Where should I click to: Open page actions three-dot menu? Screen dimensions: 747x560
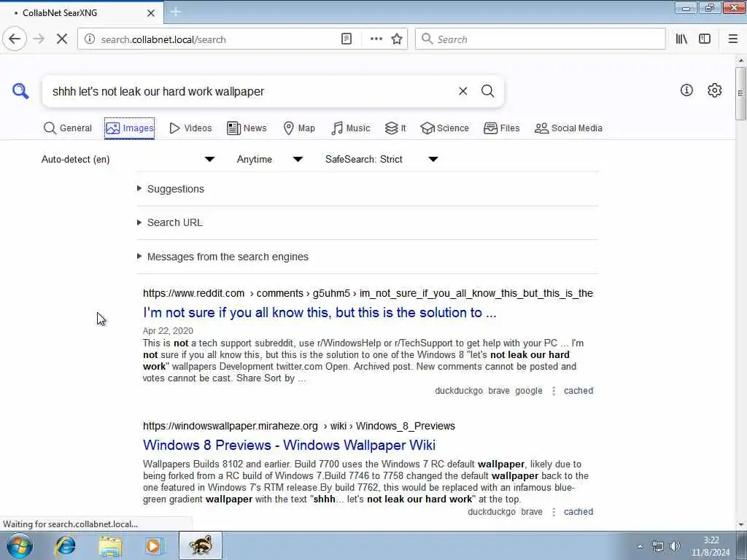[x=376, y=39]
